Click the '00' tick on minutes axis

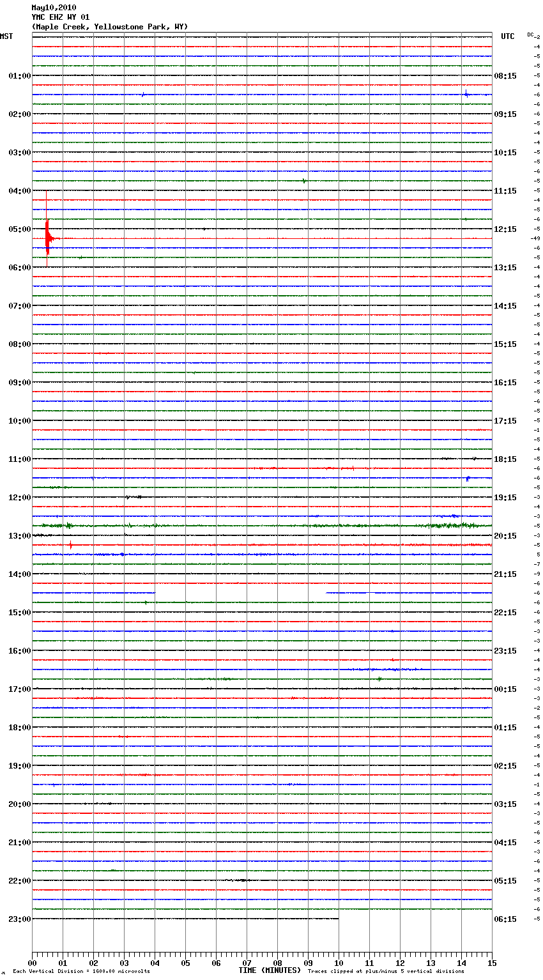pyautogui.click(x=32, y=963)
